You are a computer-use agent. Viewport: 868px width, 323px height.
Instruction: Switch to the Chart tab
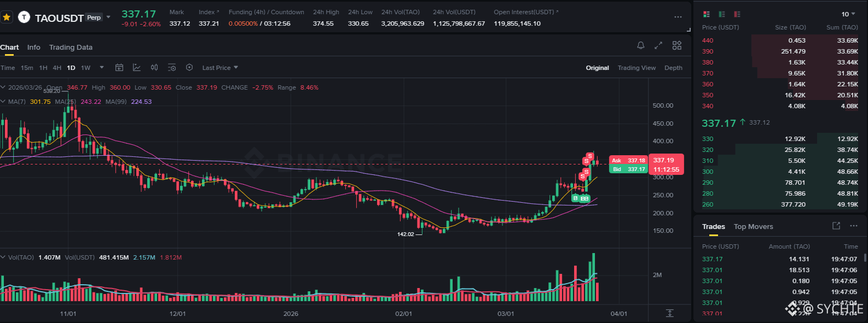click(9, 48)
